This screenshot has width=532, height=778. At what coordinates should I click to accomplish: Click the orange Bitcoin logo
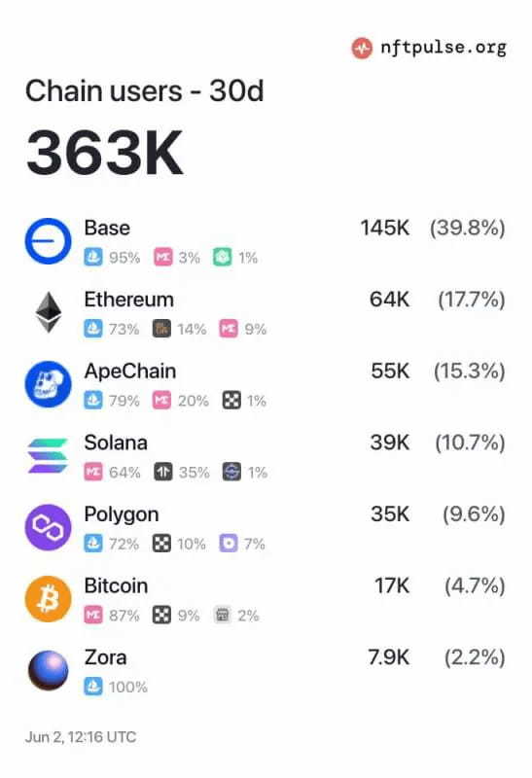48,599
